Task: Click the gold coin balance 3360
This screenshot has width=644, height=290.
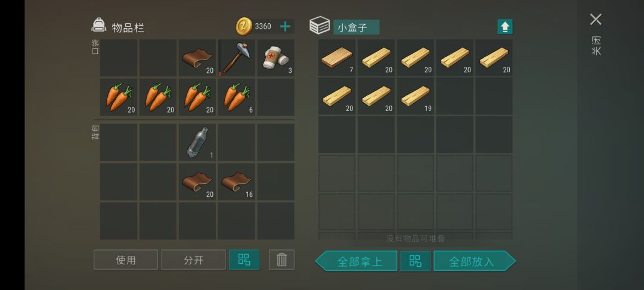Action: point(263,26)
